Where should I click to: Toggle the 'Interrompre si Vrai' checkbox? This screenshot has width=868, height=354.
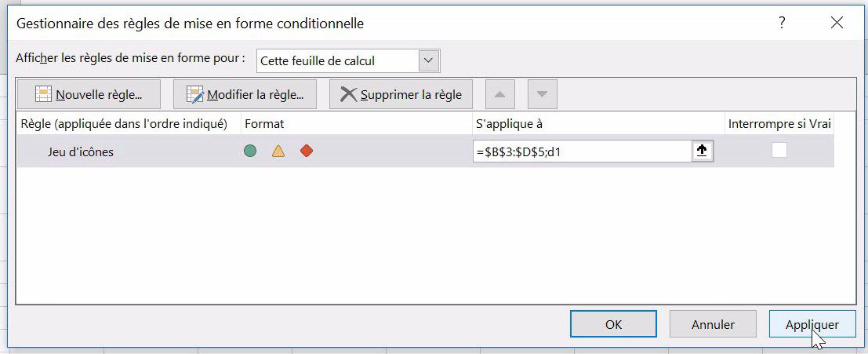pos(779,151)
